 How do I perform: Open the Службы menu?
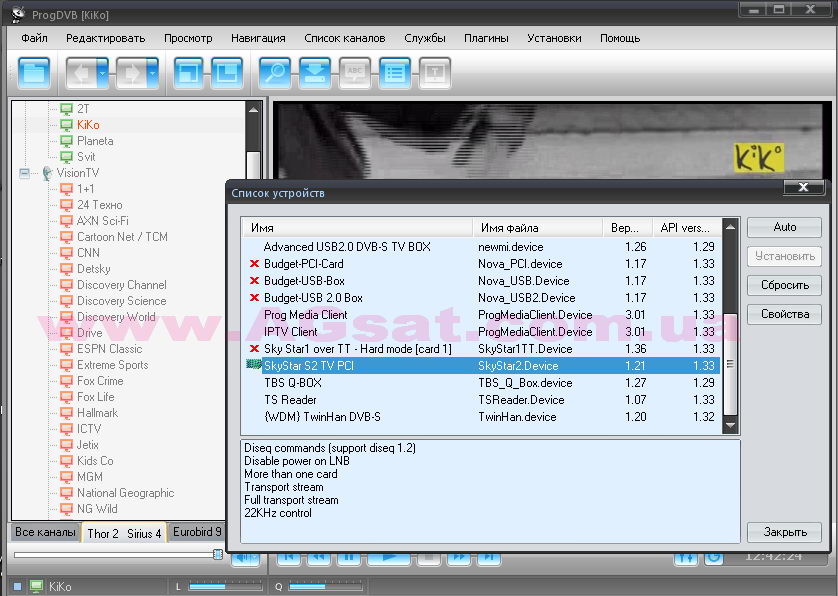click(x=425, y=38)
